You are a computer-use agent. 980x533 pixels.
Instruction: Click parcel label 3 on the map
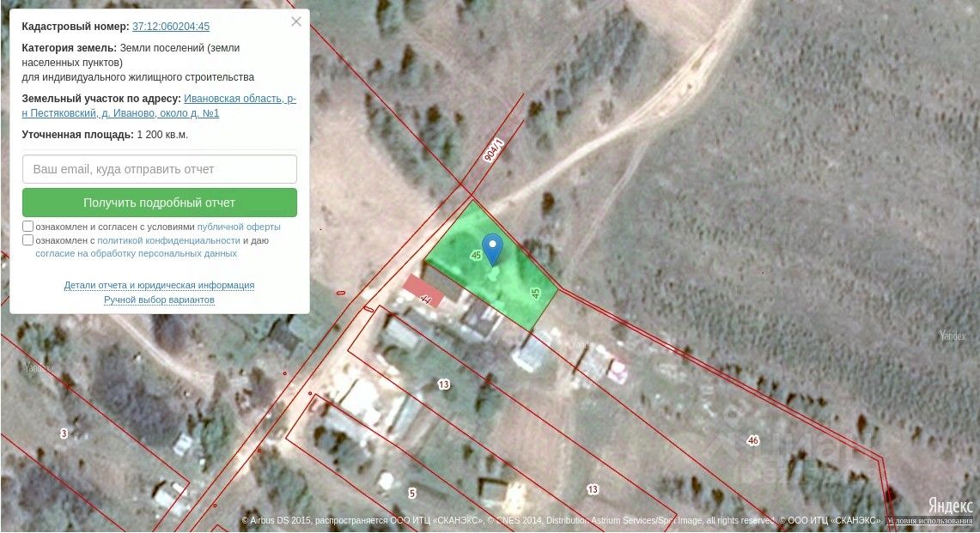click(x=64, y=433)
